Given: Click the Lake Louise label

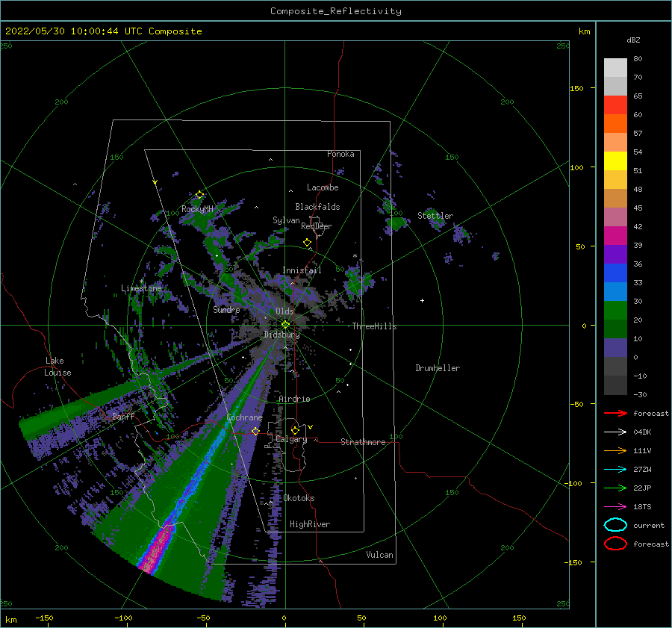Looking at the screenshot, I should click(x=57, y=367).
